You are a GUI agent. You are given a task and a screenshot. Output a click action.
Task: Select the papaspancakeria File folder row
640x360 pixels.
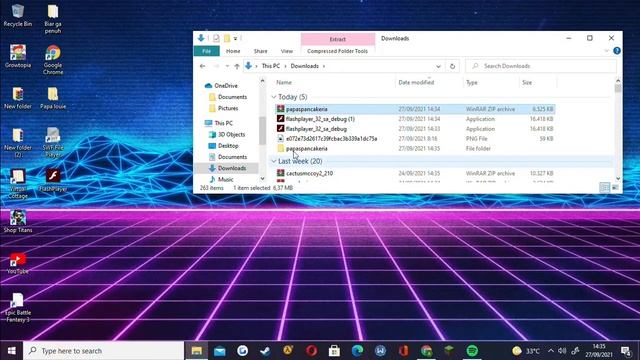415,149
